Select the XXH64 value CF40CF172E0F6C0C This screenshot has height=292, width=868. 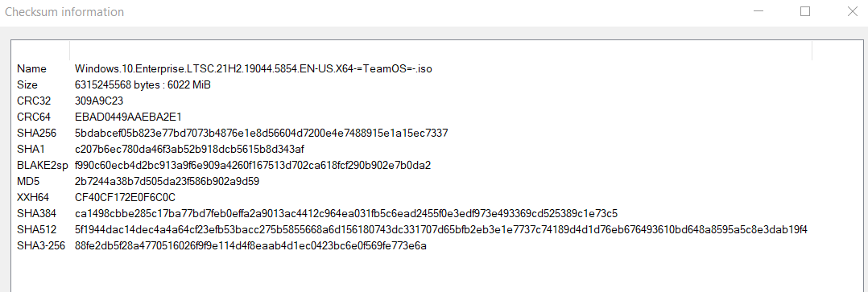click(x=125, y=197)
